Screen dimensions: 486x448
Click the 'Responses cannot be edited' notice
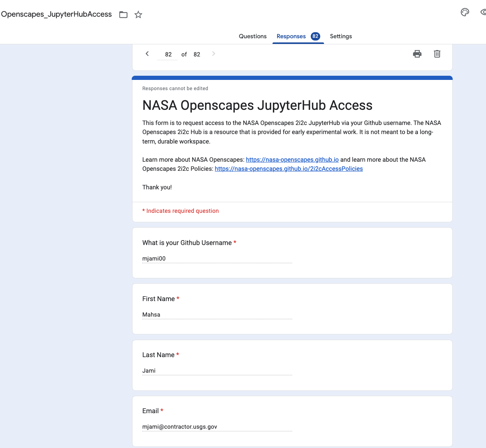[175, 88]
